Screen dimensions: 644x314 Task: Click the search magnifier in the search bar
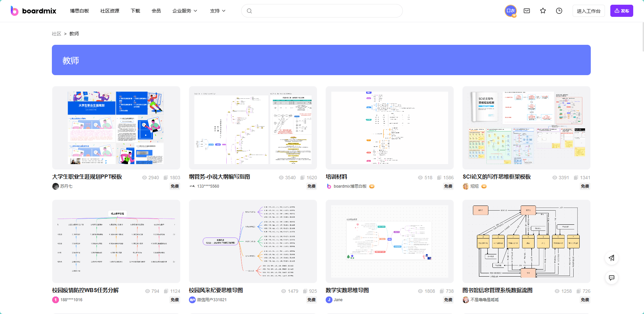coord(249,10)
